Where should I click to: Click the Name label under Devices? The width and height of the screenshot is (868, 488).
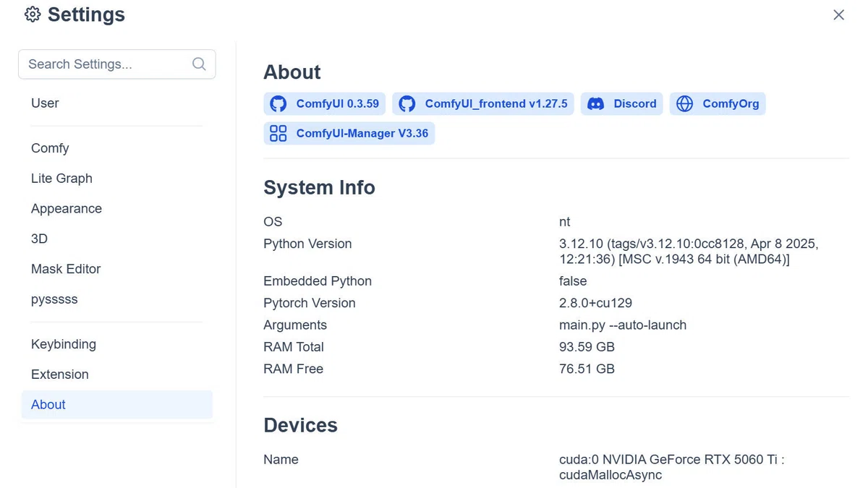281,460
